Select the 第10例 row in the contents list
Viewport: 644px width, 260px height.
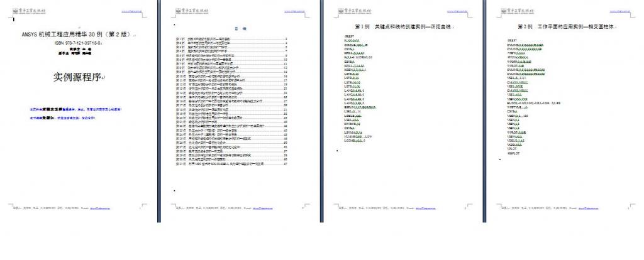click(231, 77)
